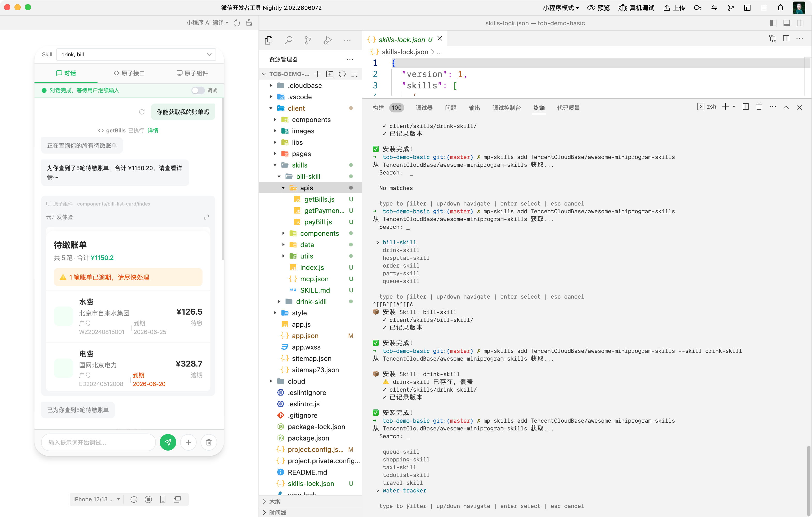Open the 问题 panel tab
The height and width of the screenshot is (517, 812).
tap(450, 108)
